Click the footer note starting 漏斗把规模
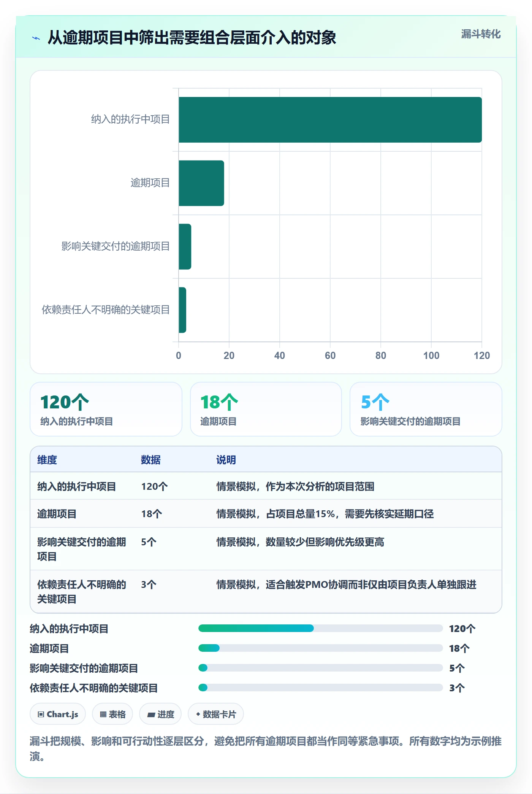532x794 pixels. pyautogui.click(x=266, y=749)
